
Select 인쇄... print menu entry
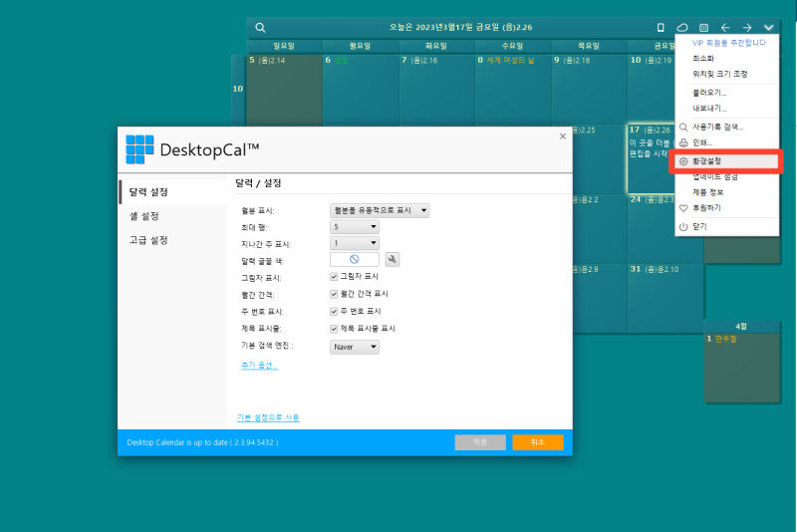(727, 142)
